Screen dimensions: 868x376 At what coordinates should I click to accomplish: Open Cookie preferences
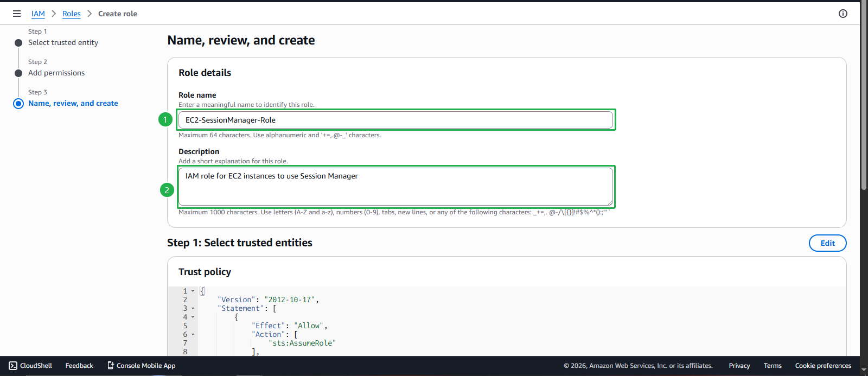click(x=823, y=366)
